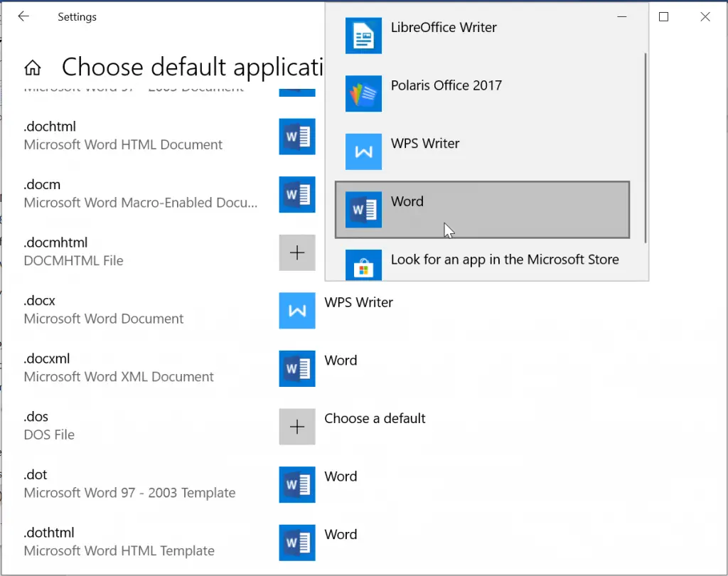Select Word as the default app
The height and width of the screenshot is (576, 728).
click(483, 210)
